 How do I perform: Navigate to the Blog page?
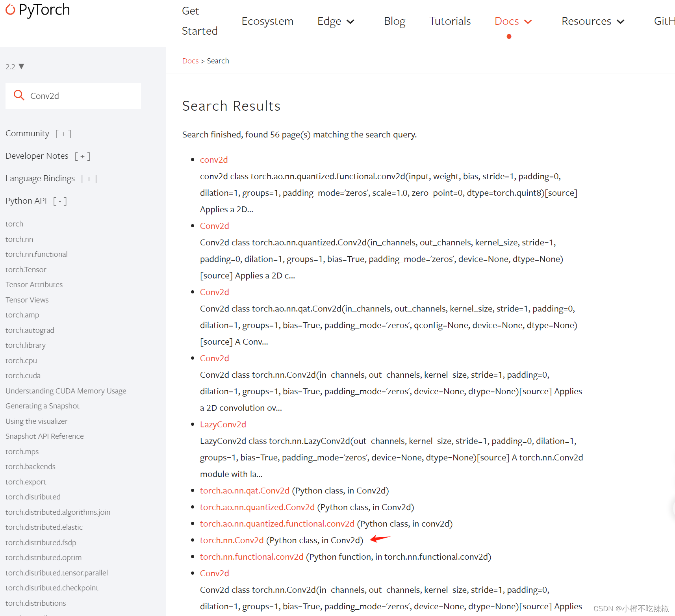point(394,21)
